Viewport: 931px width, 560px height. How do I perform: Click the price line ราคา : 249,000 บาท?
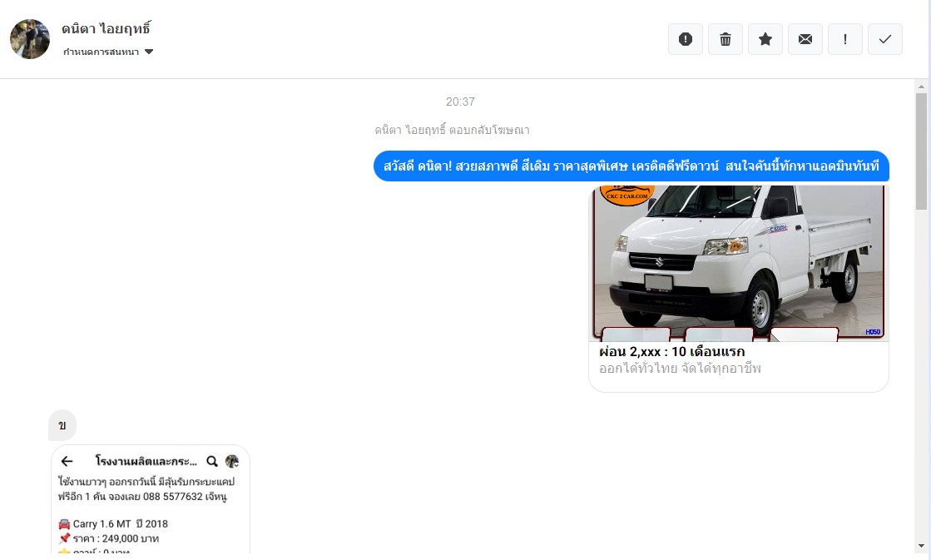tap(109, 538)
